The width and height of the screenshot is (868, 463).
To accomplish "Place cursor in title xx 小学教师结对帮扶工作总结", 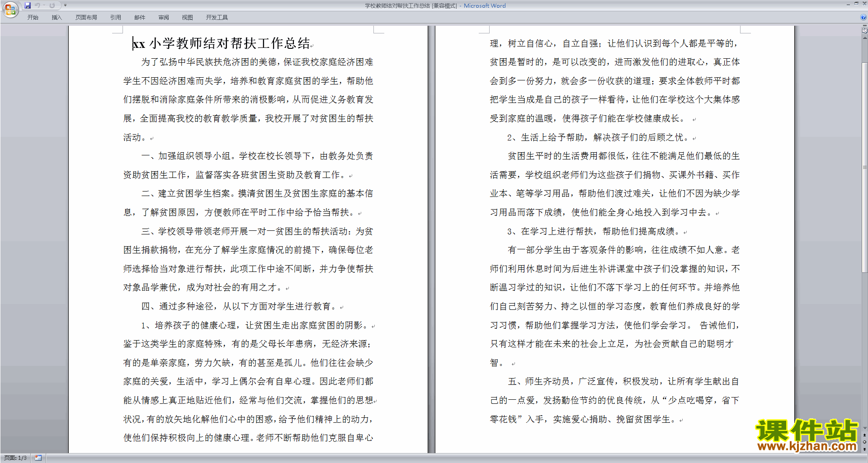I will 222,43.
